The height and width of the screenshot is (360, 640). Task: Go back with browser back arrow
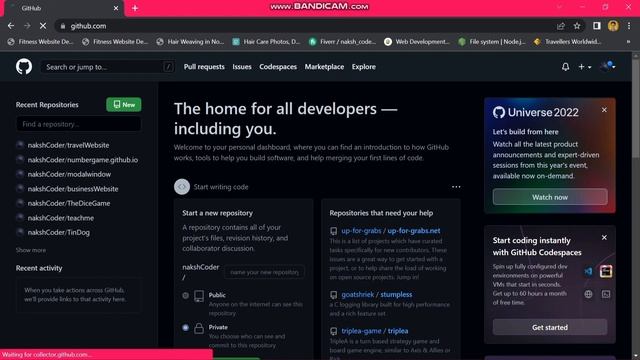click(x=11, y=26)
